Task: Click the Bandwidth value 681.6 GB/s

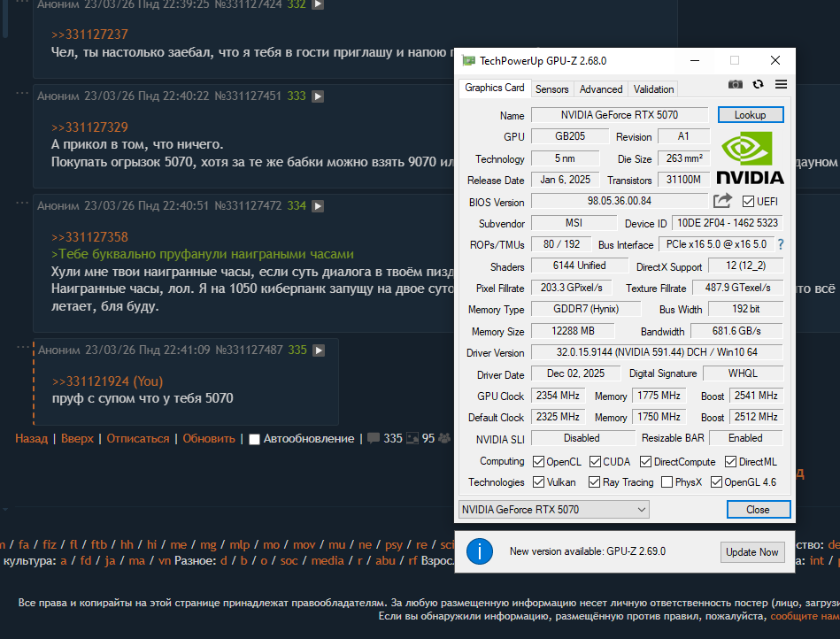Action: 736,331
